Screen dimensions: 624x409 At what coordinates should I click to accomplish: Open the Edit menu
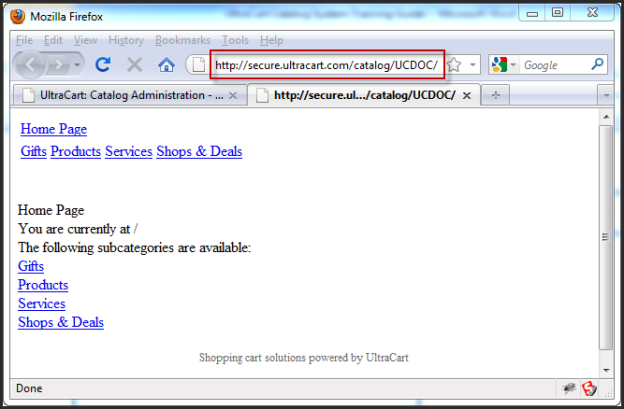[x=53, y=40]
